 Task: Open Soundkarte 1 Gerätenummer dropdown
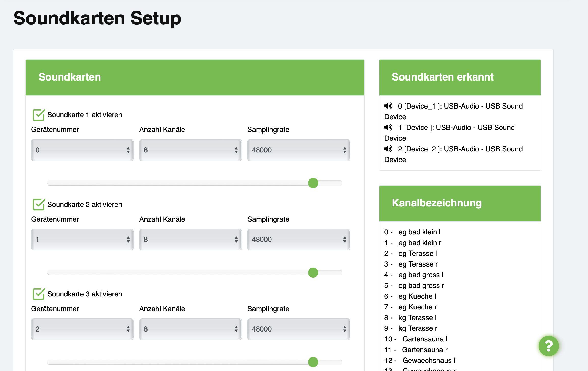pyautogui.click(x=82, y=150)
